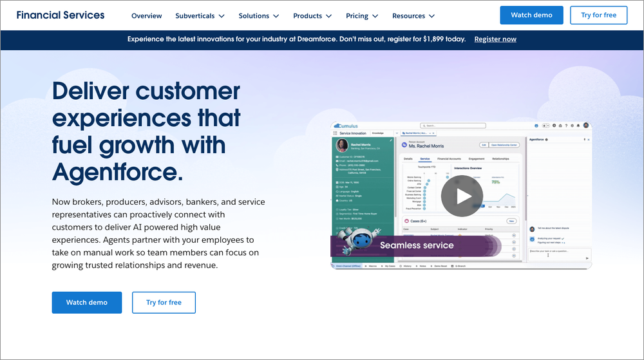Play the Seamless service demo video
The height and width of the screenshot is (360, 644).
[x=462, y=196]
